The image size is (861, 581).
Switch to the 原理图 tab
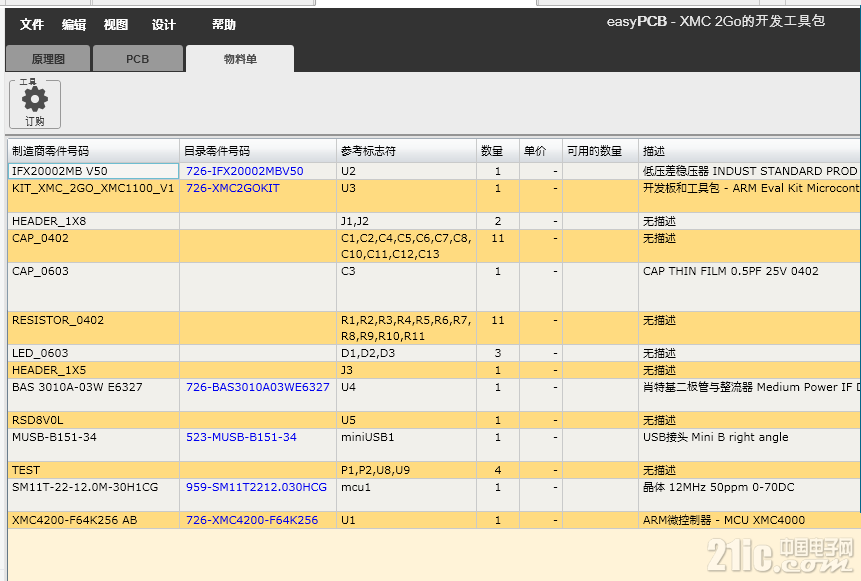coord(48,59)
